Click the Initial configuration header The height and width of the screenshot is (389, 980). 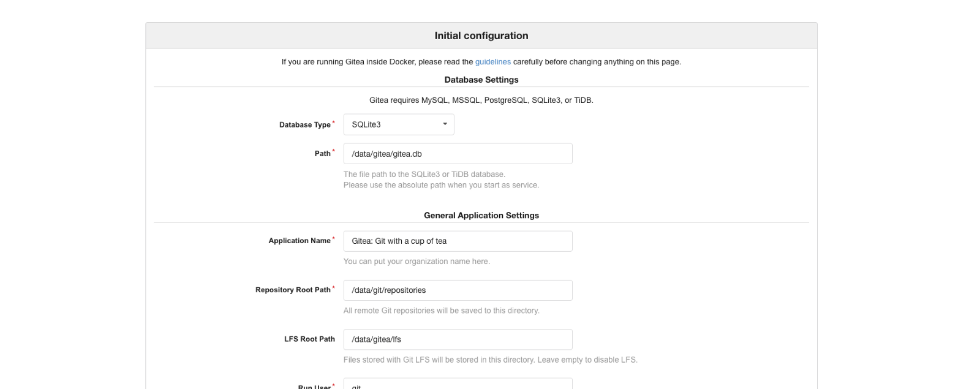[x=481, y=36]
